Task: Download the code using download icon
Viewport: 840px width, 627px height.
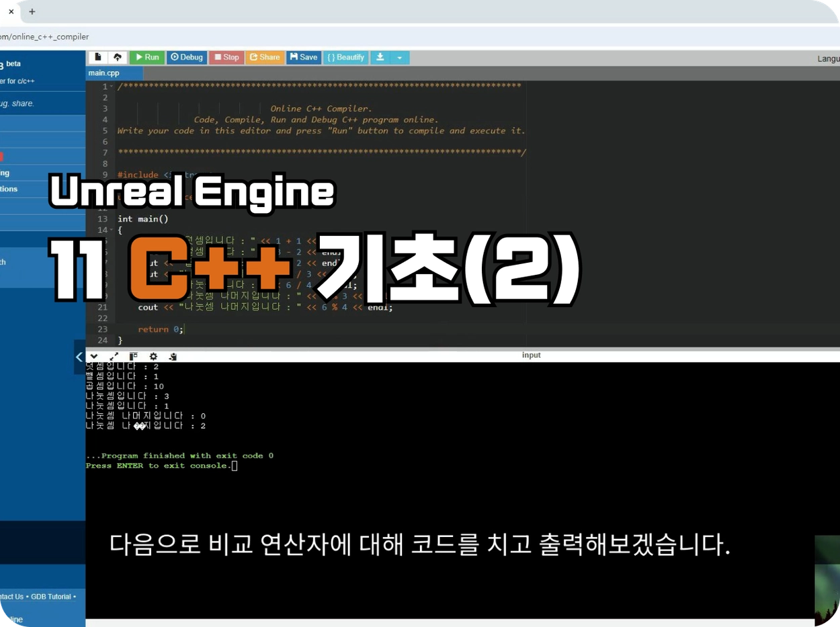Action: pos(380,57)
